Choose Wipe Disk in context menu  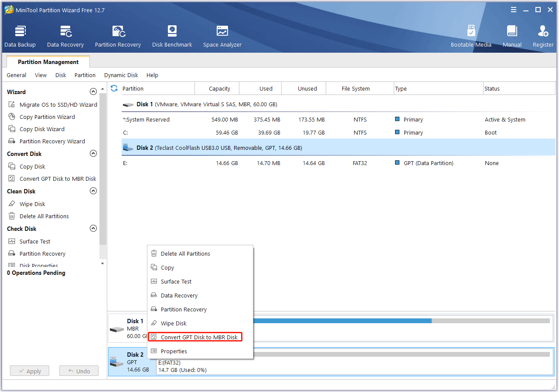[201, 323]
